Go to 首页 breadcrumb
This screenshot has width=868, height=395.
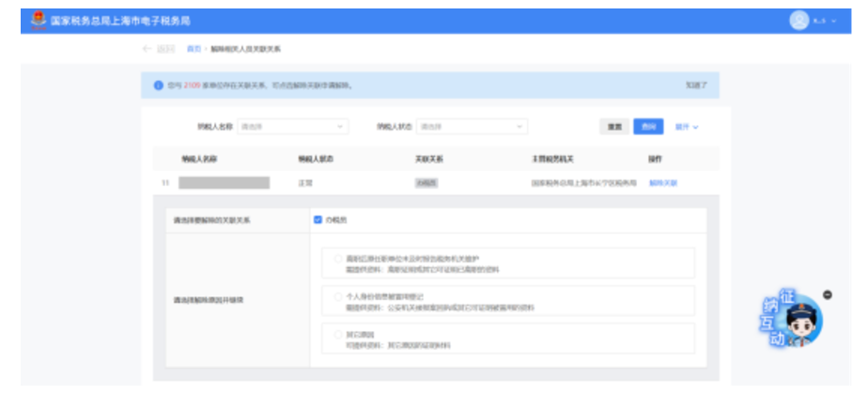coord(194,48)
